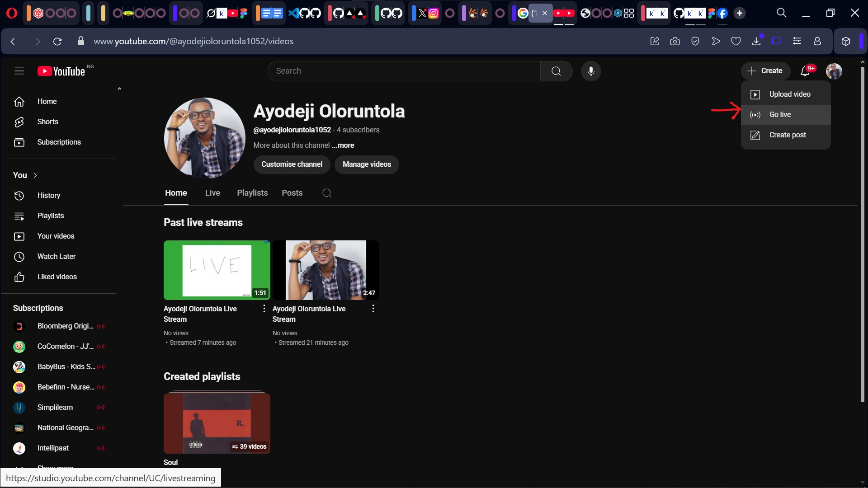Click Opera snapshot camera icon
The height and width of the screenshot is (488, 868).
pos(675,42)
